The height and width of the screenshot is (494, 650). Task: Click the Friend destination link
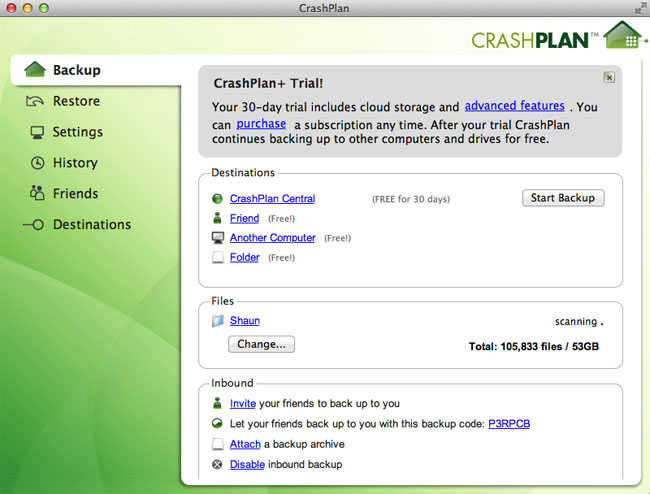pyautogui.click(x=245, y=218)
